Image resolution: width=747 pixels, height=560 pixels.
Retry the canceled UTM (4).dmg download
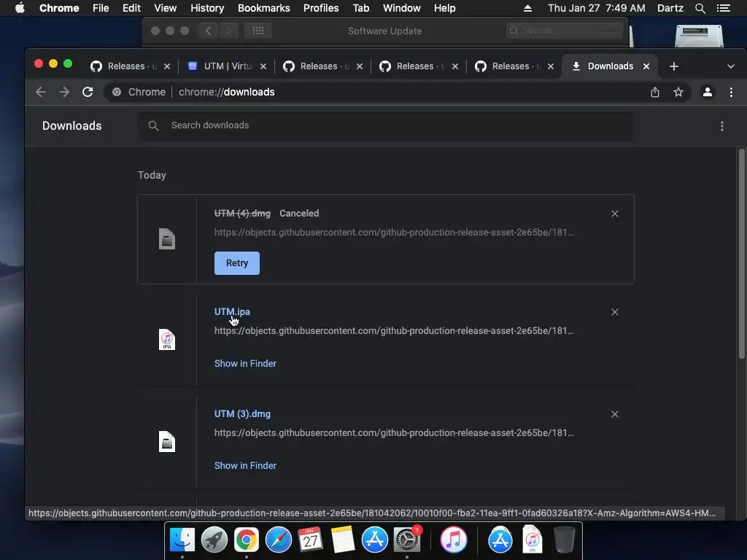[x=237, y=262]
